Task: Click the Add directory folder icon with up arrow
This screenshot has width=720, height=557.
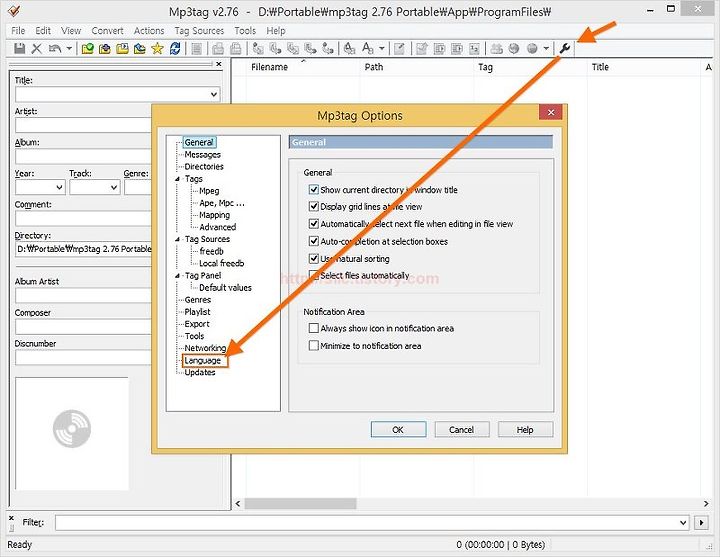Action: pos(105,48)
